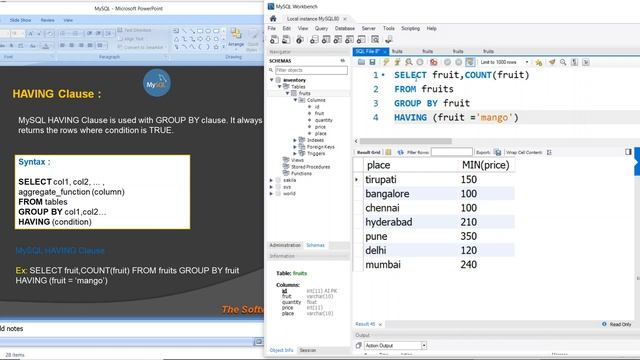Open the Database menu

(345, 29)
